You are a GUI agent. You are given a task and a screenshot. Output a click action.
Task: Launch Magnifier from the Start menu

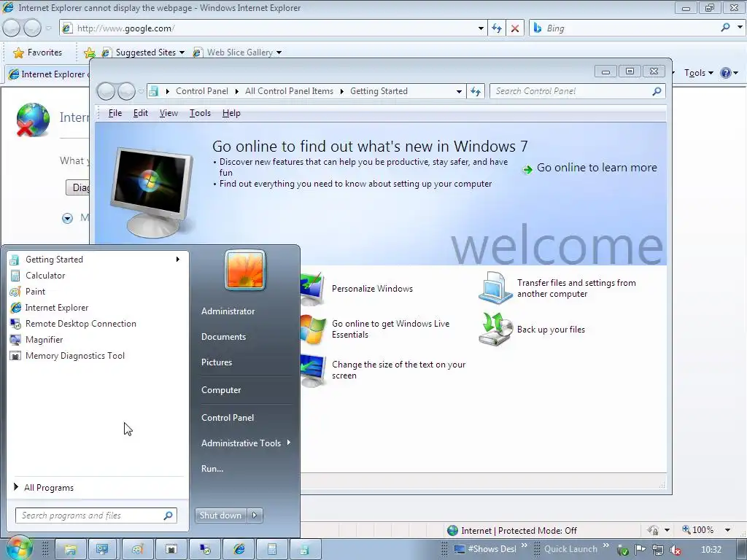[x=98, y=340]
